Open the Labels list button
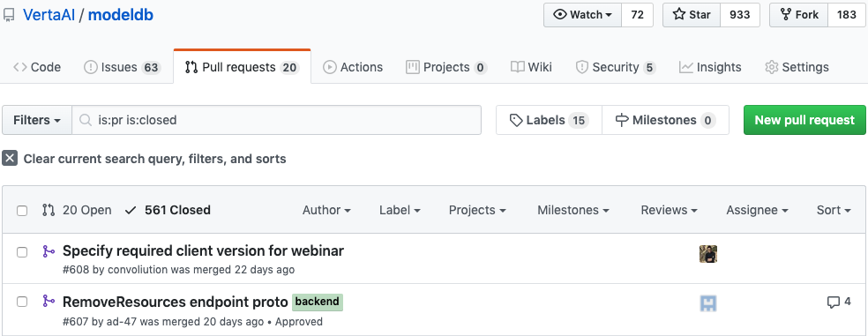 point(549,120)
